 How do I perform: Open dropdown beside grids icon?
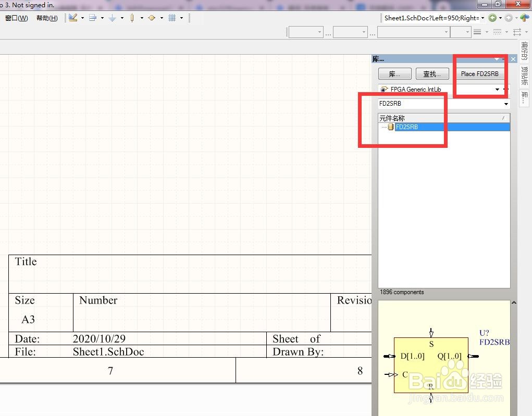[x=181, y=18]
